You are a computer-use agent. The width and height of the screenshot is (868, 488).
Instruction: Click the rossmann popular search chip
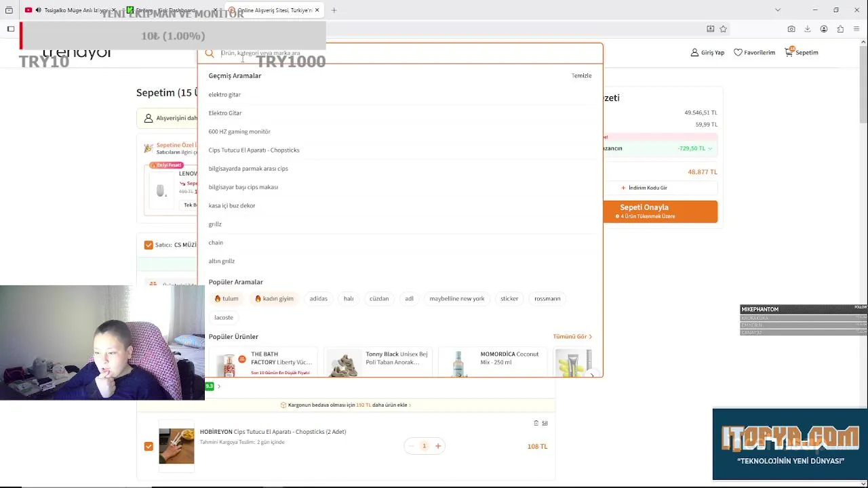point(547,298)
